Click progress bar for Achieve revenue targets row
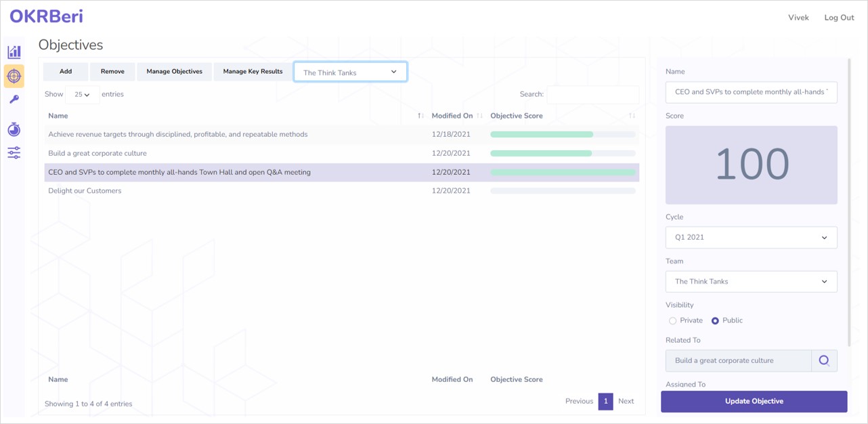The width and height of the screenshot is (868, 424). 563,135
